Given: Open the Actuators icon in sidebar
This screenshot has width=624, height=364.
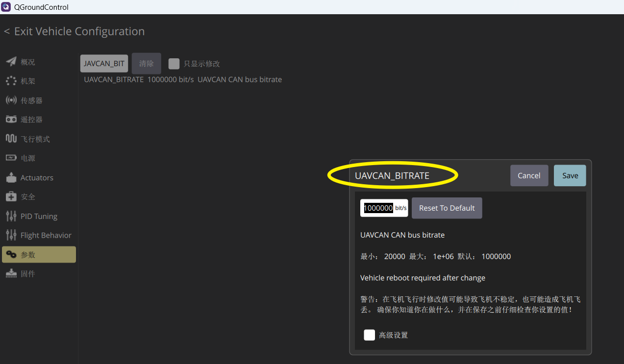Looking at the screenshot, I should coord(11,177).
